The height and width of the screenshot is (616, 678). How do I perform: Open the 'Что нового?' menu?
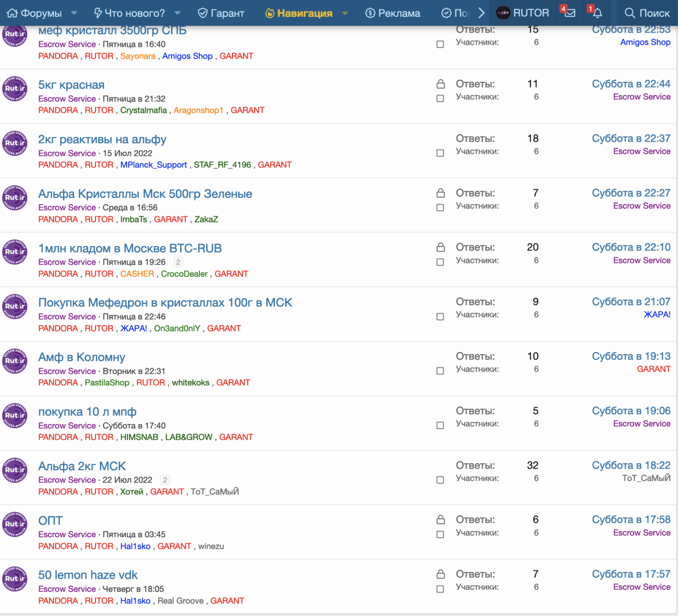point(129,13)
